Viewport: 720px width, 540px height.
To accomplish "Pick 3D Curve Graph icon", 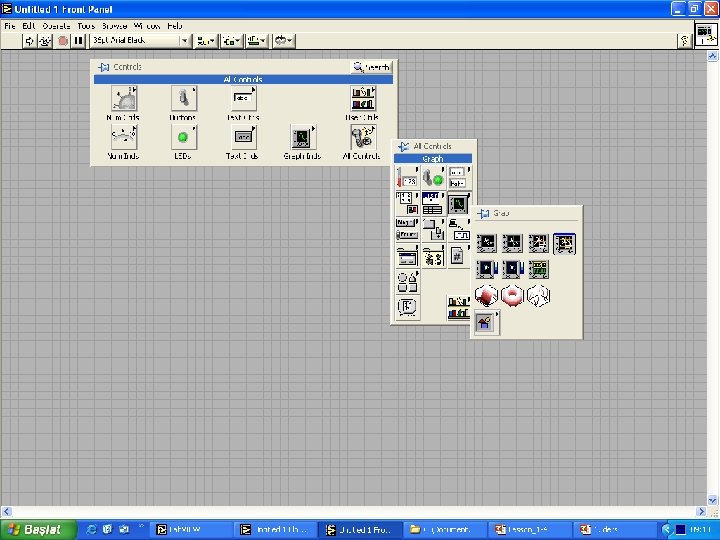I will [539, 295].
